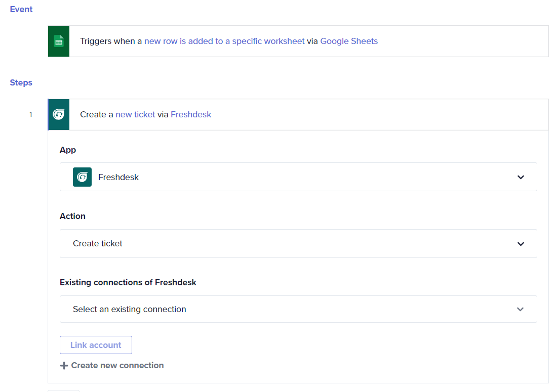This screenshot has width=557, height=392.
Task: Open the 'new ticket' link in step 1
Action: tap(135, 115)
